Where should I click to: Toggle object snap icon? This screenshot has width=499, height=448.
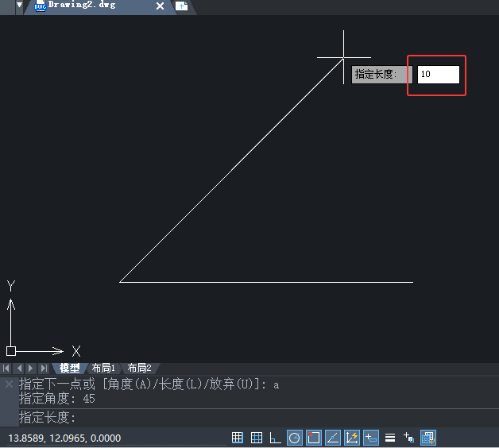314,438
